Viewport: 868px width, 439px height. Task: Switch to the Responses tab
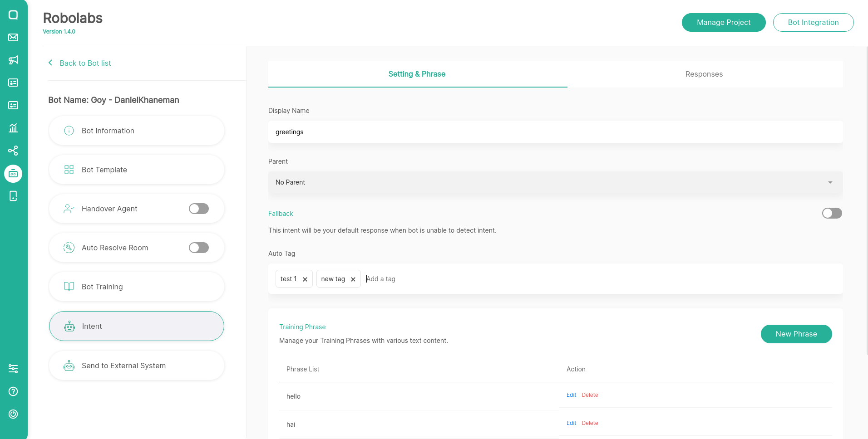704,74
